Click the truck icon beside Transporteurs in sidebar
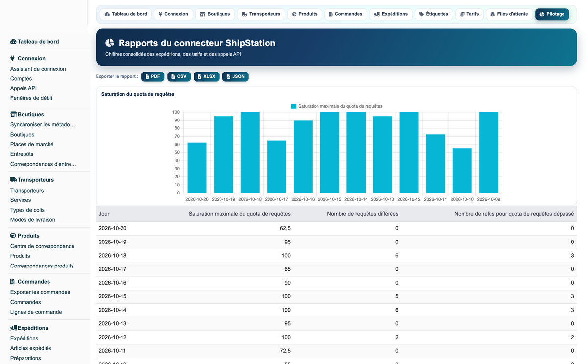Viewport: 588px width, 364px height. point(14,180)
